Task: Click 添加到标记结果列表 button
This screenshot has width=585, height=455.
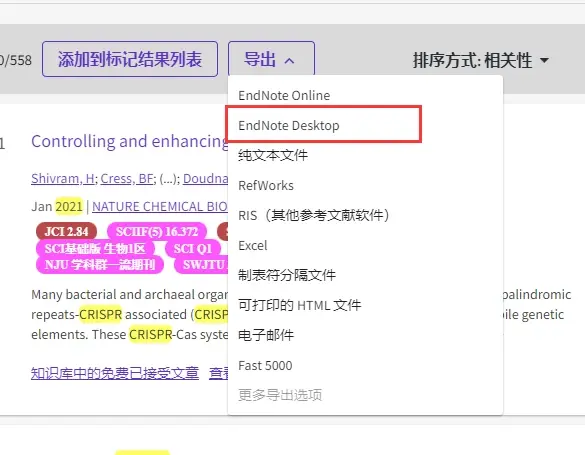Action: point(130,59)
